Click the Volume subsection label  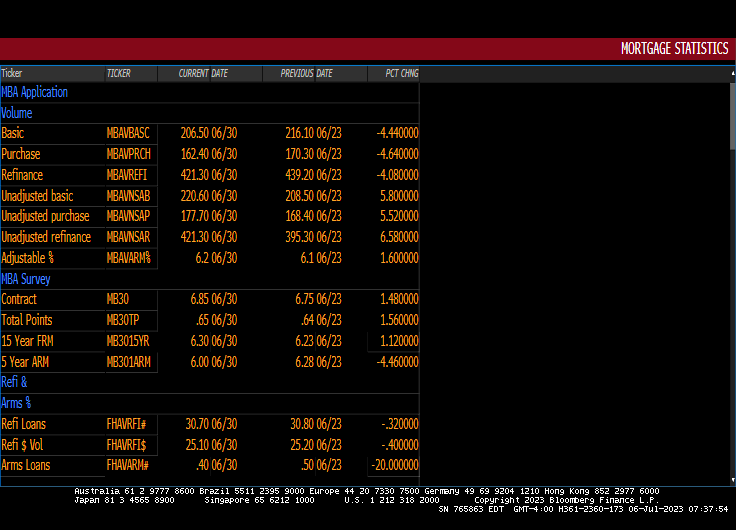coord(17,113)
